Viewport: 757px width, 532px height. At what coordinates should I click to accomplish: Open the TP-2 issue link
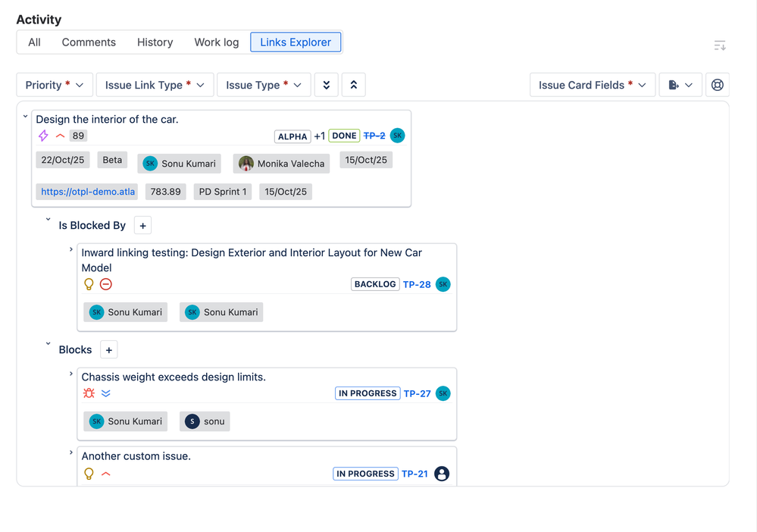coord(374,136)
